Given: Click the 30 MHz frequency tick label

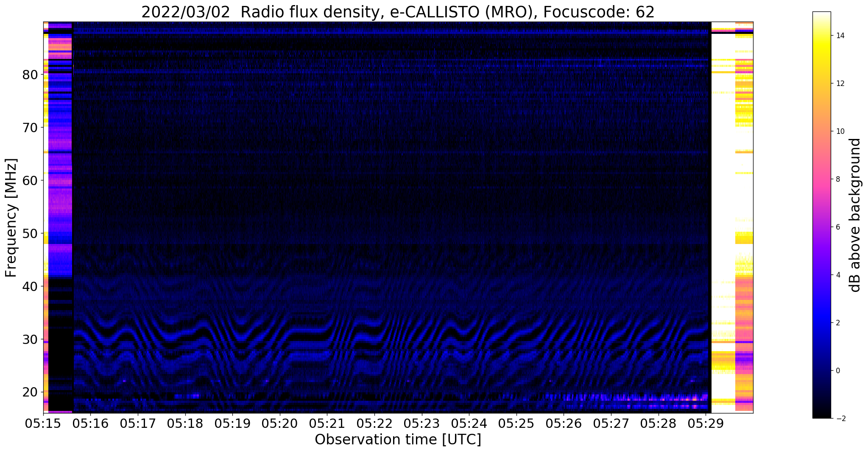Looking at the screenshot, I should [31, 339].
